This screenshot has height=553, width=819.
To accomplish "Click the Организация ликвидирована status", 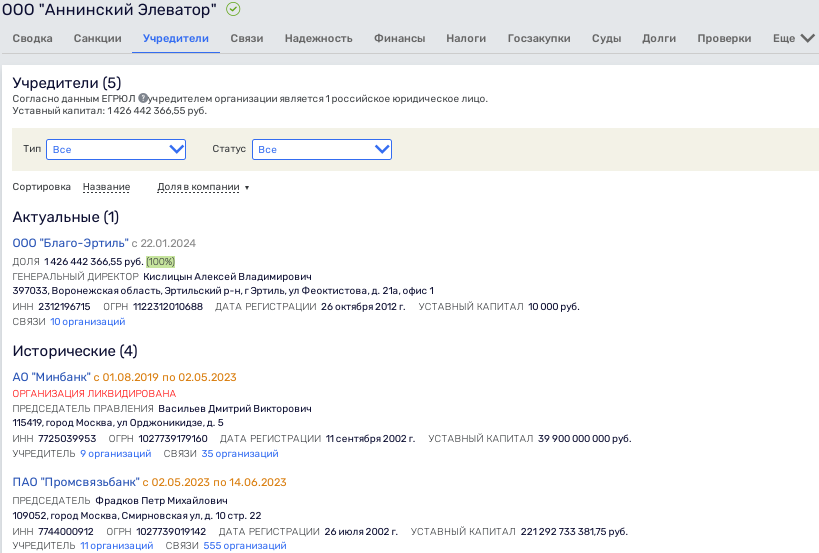I will point(94,393).
